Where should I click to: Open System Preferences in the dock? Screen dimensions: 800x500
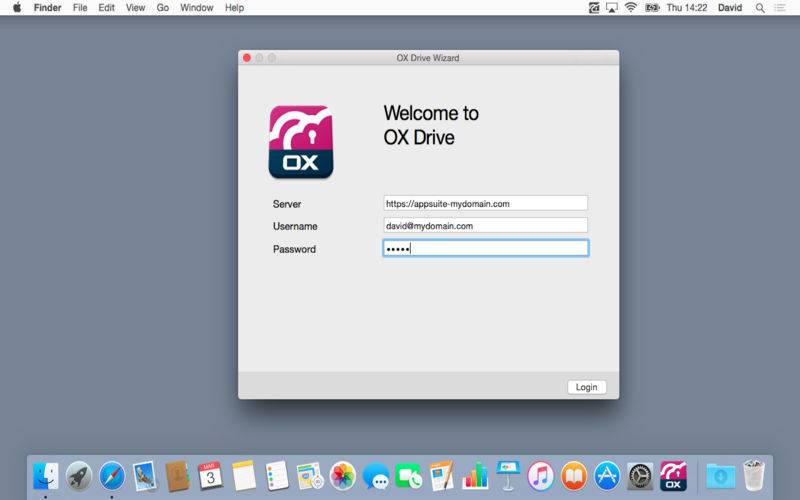coord(640,476)
